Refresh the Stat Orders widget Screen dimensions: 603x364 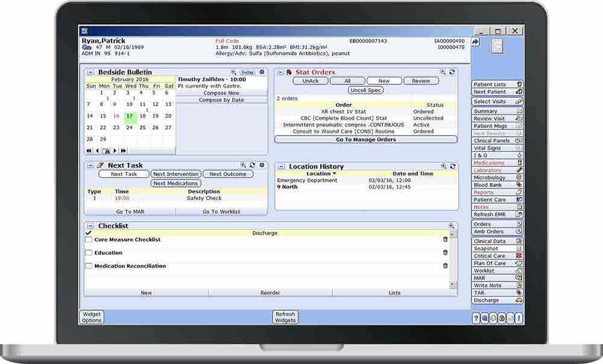pyautogui.click(x=452, y=72)
